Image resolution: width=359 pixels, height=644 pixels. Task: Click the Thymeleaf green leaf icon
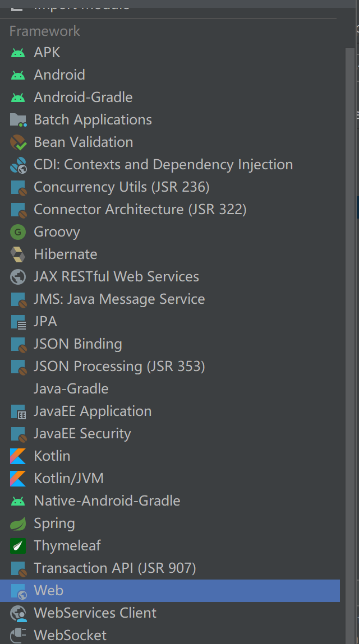pyautogui.click(x=18, y=546)
